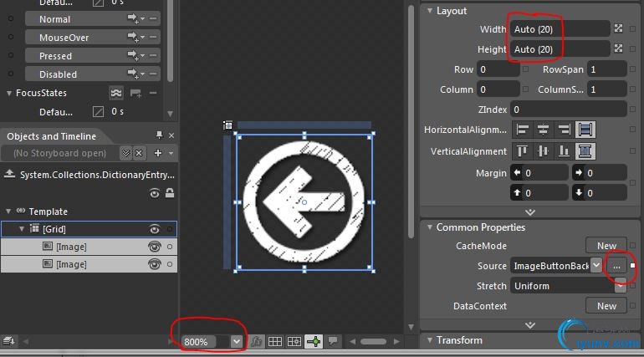Return scope to System.Collections.DictionaryEntry
Screen dimensions: 644x357
9,174
